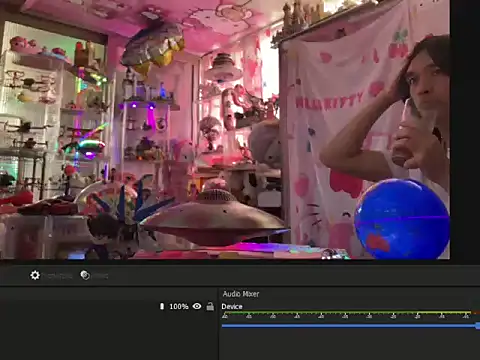This screenshot has width=480, height=360.
Task: Click the small icon left of 100%
Action: pos(162,306)
